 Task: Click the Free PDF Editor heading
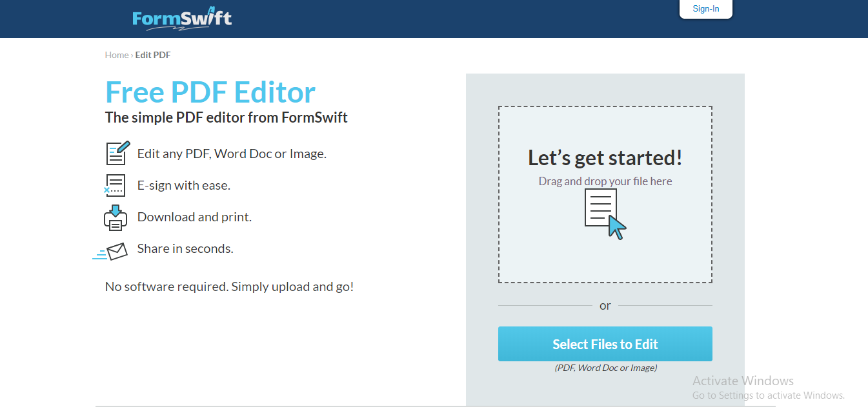pos(210,92)
